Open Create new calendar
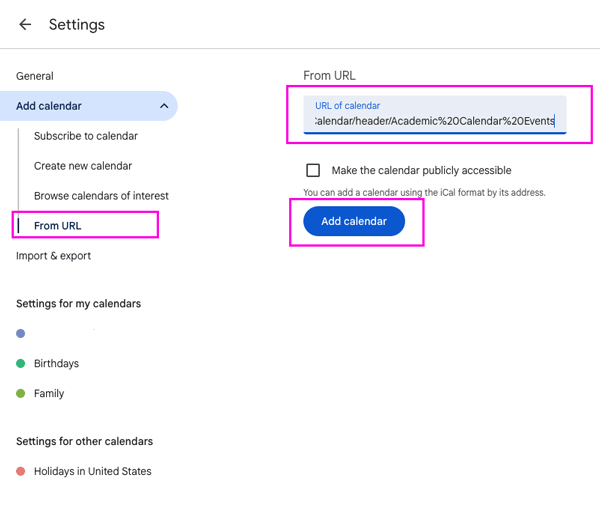Image resolution: width=600 pixels, height=515 pixels. click(83, 166)
